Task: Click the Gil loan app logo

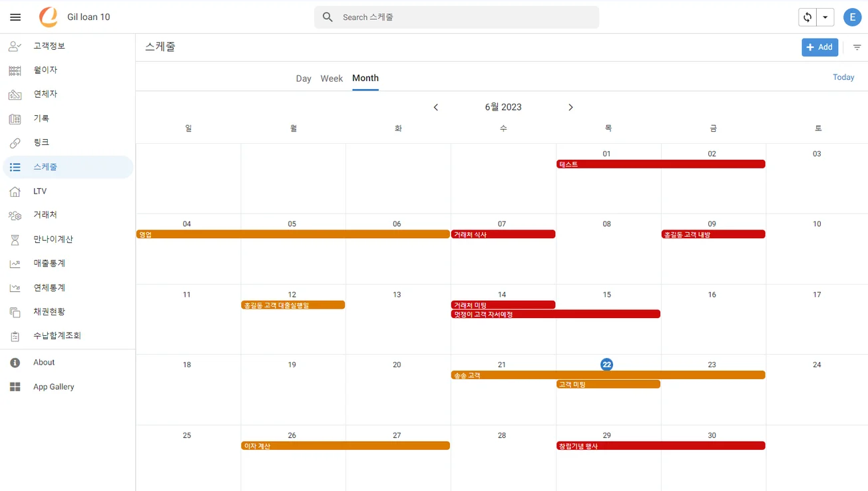Action: pyautogui.click(x=49, y=17)
